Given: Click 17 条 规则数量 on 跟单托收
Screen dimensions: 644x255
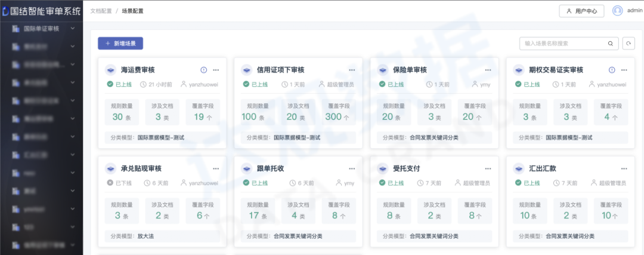Looking at the screenshot, I should 258,216.
